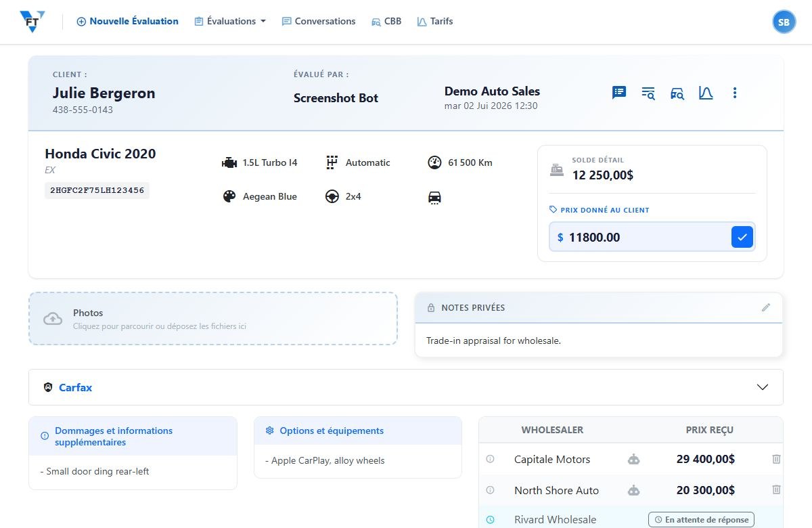Viewport: 812px width, 528px height.
Task: Open the conversation message icon in the header
Action: [x=619, y=93]
